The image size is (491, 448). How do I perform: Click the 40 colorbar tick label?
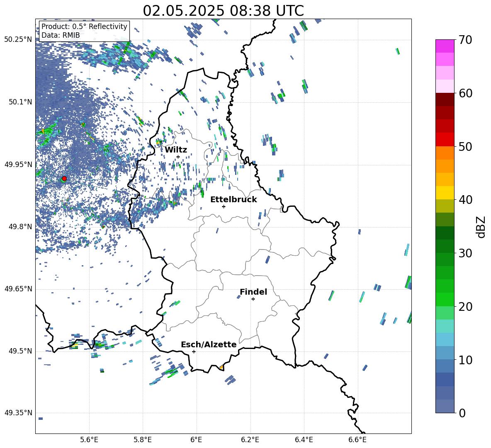465,200
